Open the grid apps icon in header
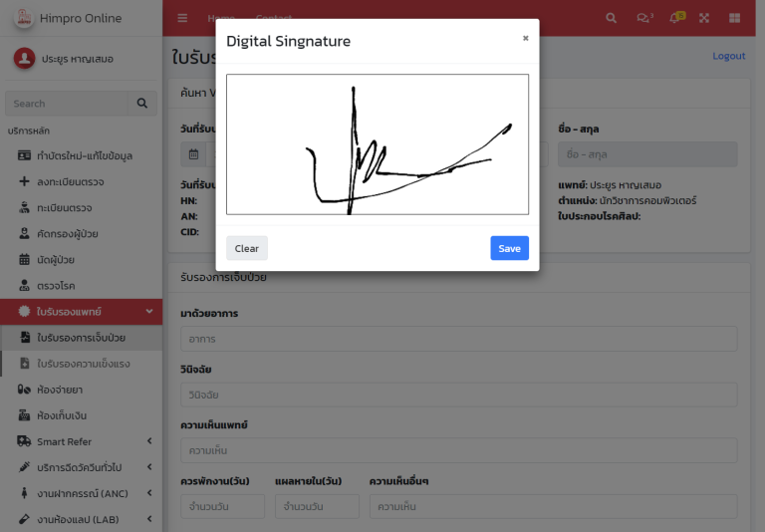 [x=735, y=18]
